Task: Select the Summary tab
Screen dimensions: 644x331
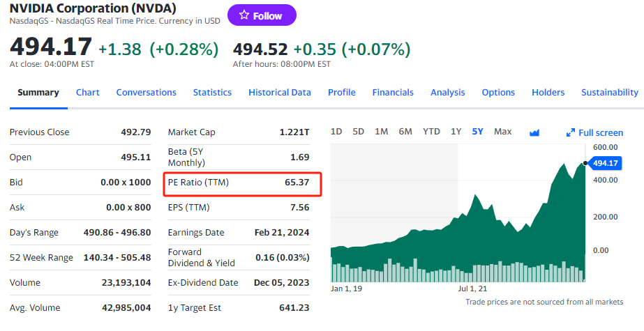Action: click(38, 92)
